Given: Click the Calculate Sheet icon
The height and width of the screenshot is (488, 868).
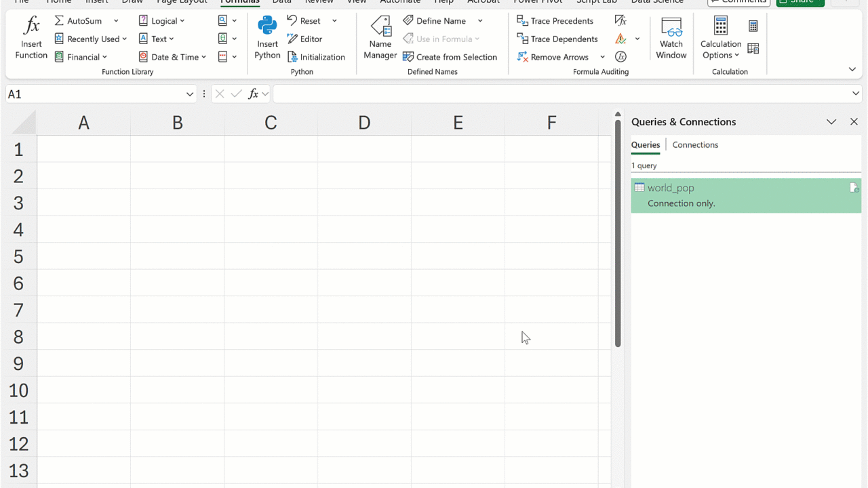Looking at the screenshot, I should (753, 49).
